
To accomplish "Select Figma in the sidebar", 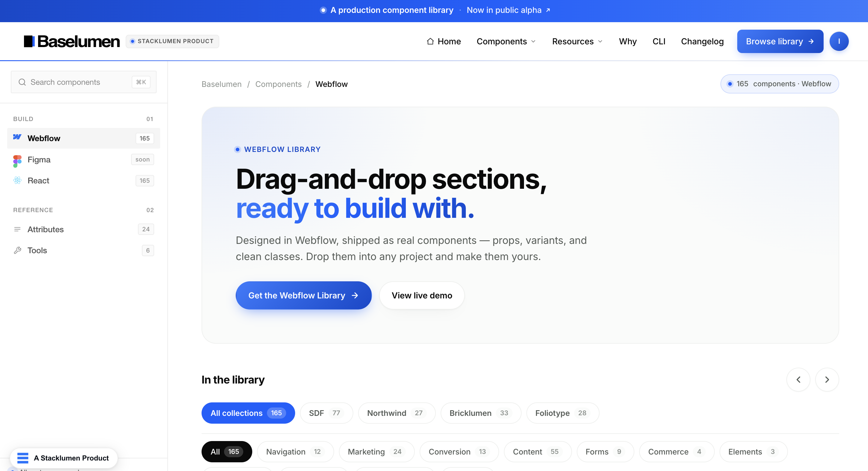I will [84, 160].
